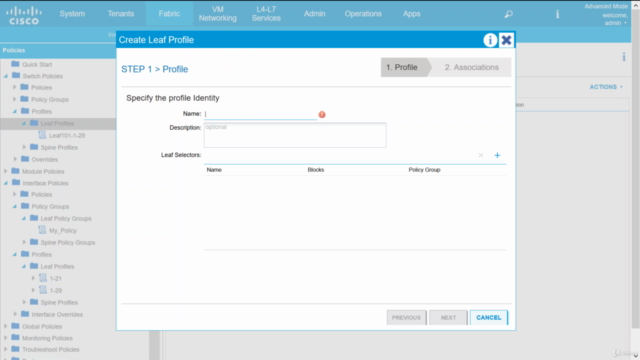Image resolution: width=640 pixels, height=360 pixels.
Task: Click the info icon on right work pane
Action: (624, 57)
